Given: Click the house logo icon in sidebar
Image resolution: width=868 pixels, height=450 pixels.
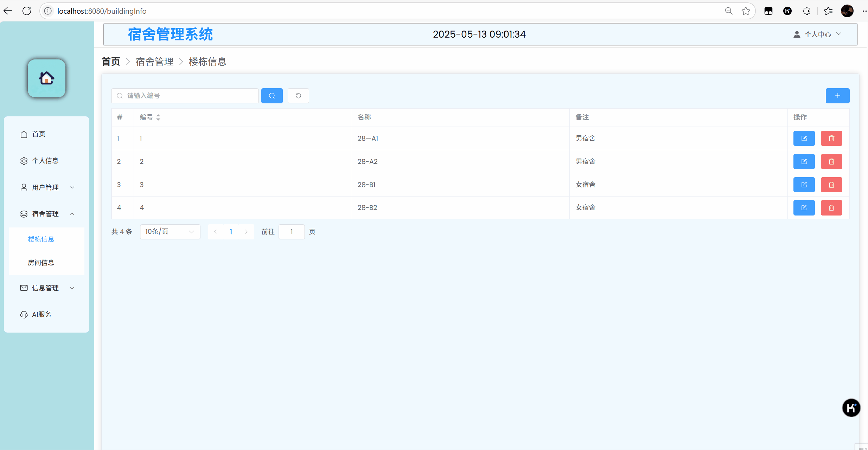Looking at the screenshot, I should (x=47, y=78).
